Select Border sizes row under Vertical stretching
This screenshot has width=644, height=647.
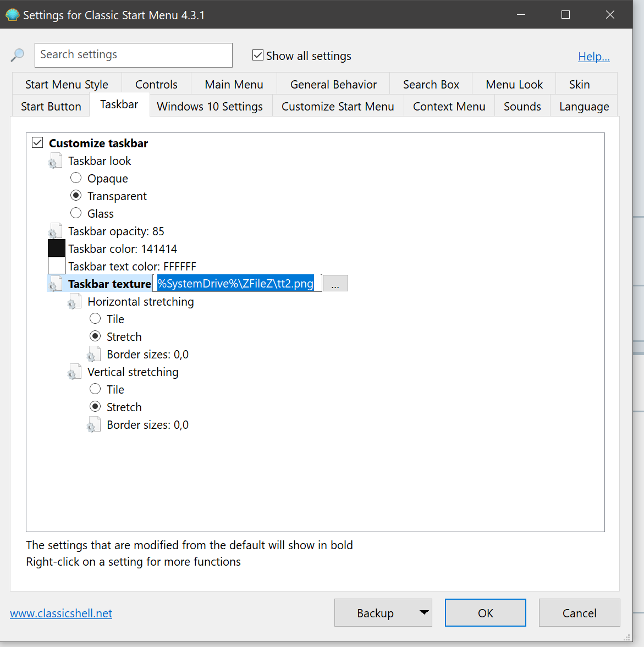[x=148, y=425]
